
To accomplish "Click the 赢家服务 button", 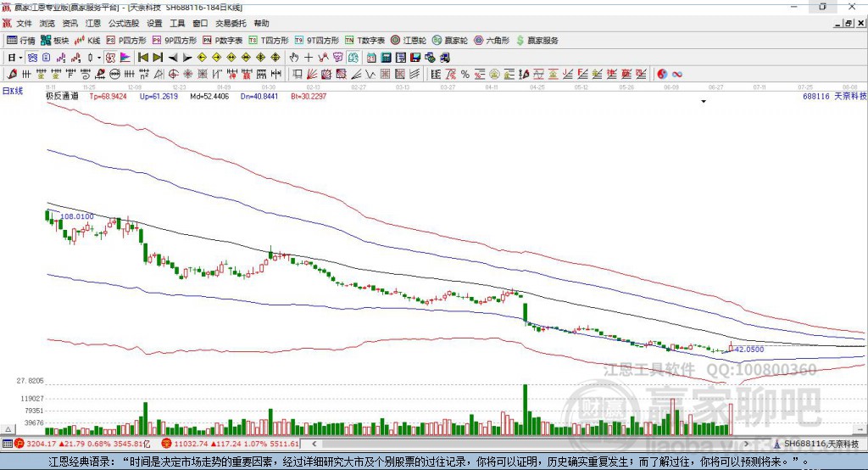I will [537, 41].
